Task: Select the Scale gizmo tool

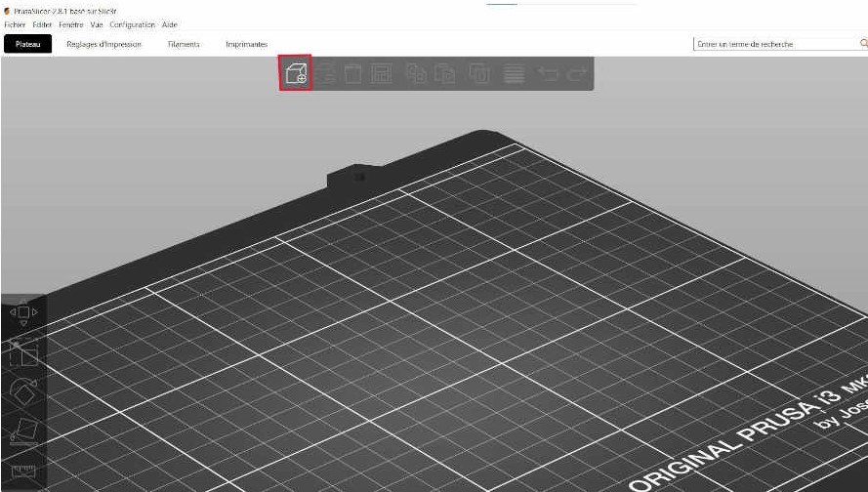Action: coord(23,352)
